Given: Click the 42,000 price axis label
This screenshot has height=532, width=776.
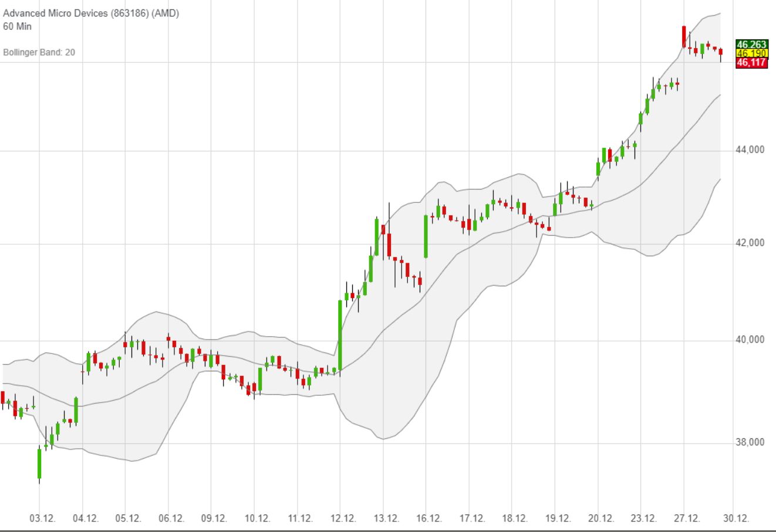Looking at the screenshot, I should point(750,243).
